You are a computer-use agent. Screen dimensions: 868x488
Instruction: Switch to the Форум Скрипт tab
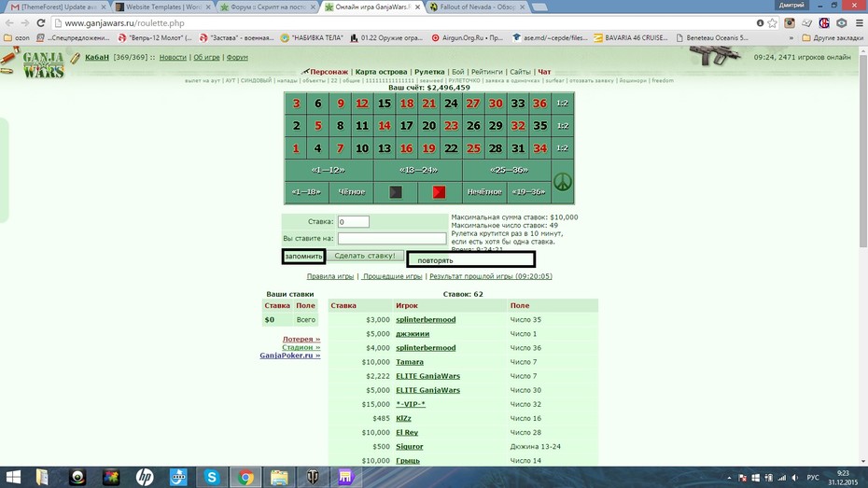coord(266,7)
